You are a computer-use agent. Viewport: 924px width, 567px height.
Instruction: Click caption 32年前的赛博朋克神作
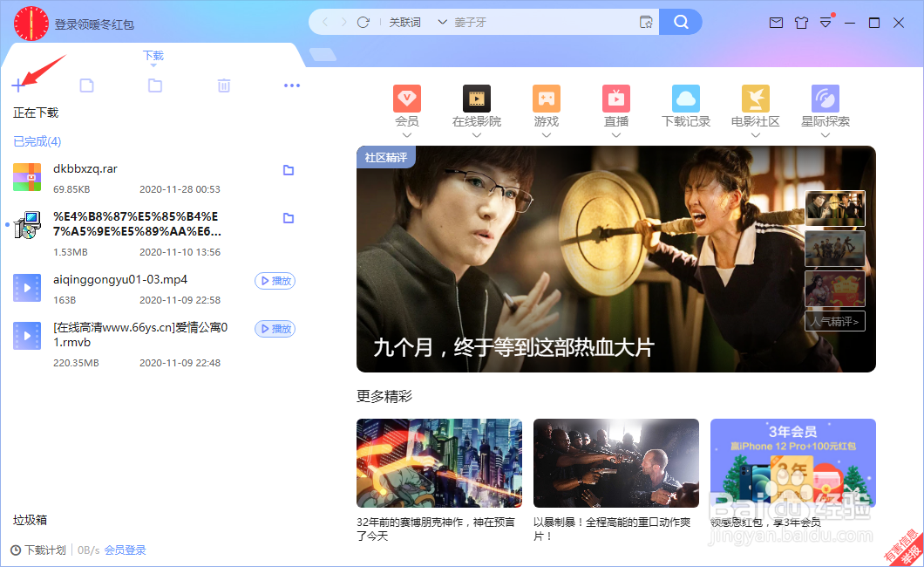click(436, 529)
